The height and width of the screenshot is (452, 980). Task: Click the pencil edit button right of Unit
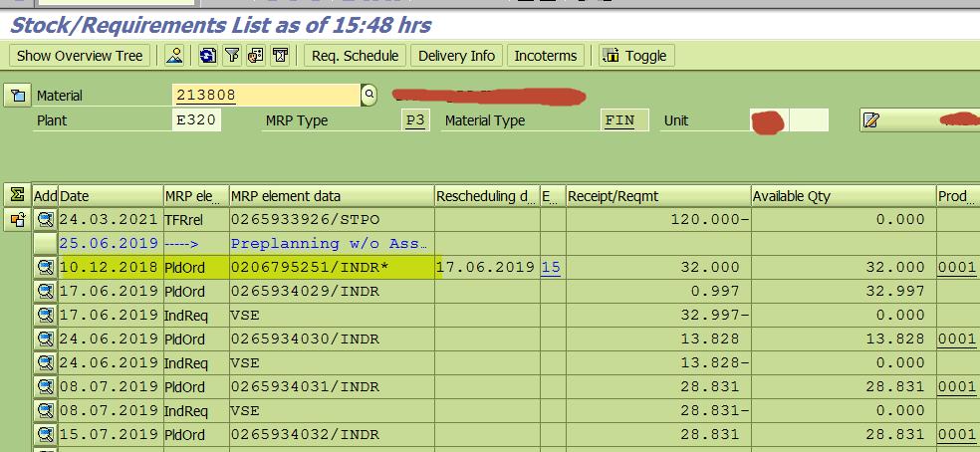click(x=918, y=120)
